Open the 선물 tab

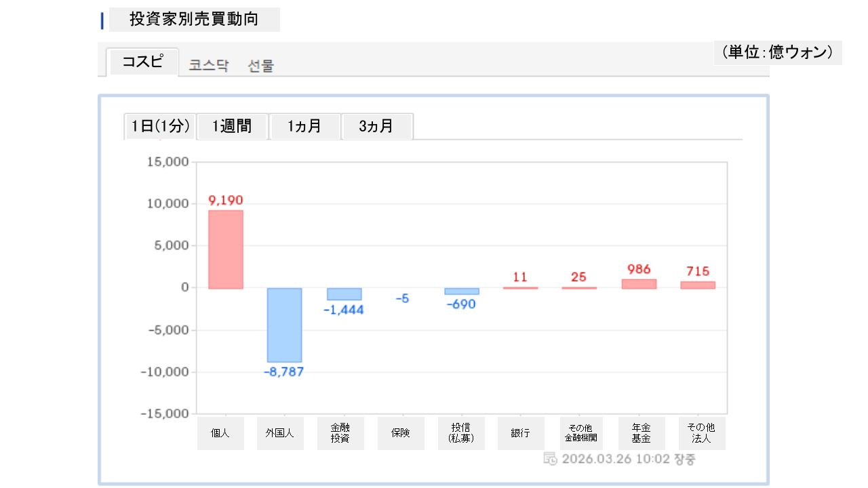point(260,66)
